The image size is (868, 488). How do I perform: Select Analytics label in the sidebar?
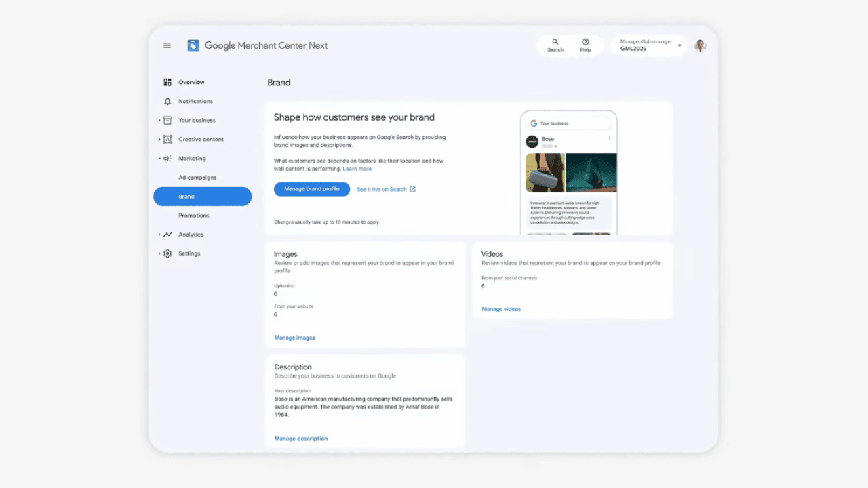click(x=191, y=235)
